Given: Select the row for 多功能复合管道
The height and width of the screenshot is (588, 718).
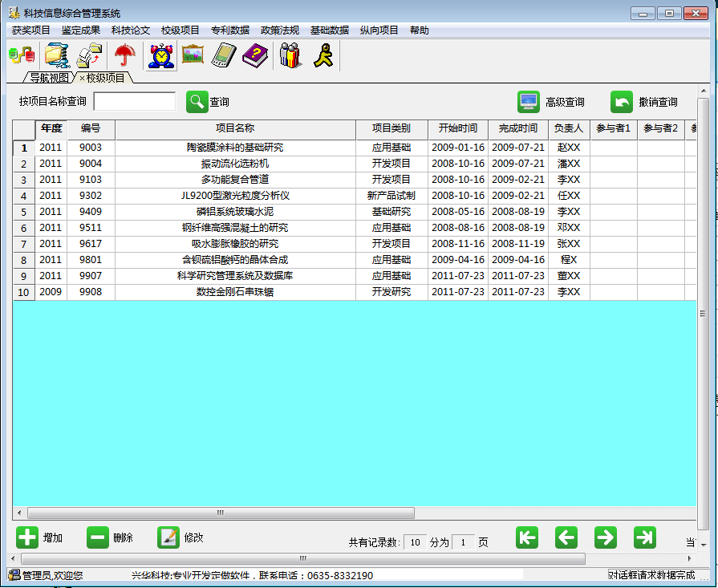Looking at the screenshot, I should coord(235,180).
